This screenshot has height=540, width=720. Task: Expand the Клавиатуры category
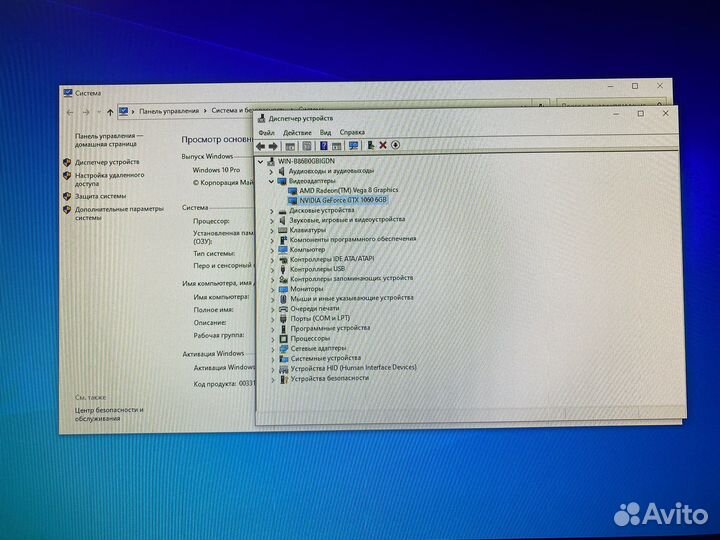click(272, 231)
